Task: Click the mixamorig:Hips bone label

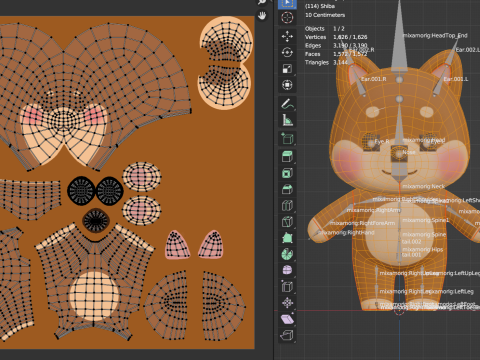Action: (423, 249)
